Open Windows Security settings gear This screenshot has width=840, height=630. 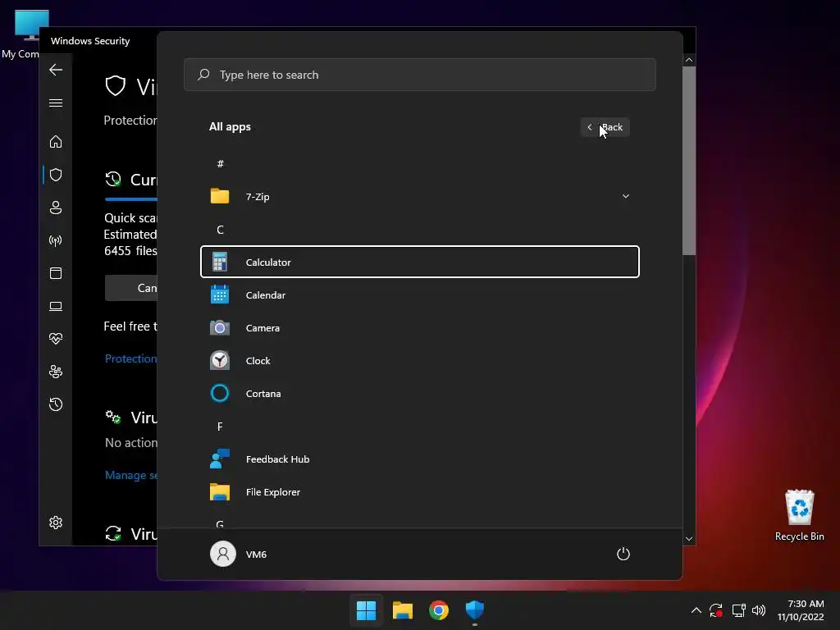click(x=56, y=523)
